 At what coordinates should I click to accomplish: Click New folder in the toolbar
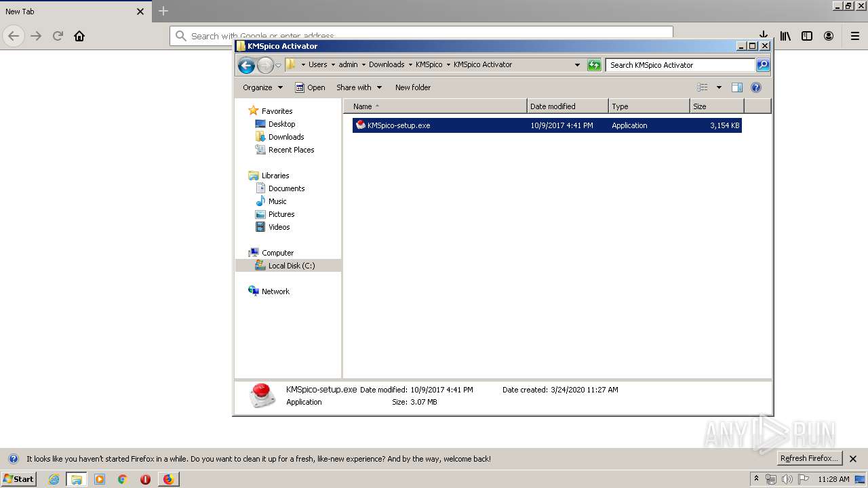413,87
